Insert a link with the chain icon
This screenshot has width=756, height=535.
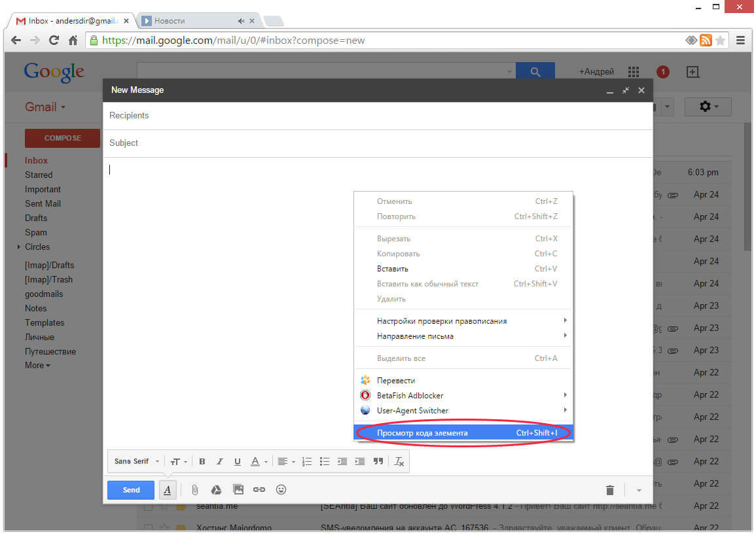pos(259,490)
